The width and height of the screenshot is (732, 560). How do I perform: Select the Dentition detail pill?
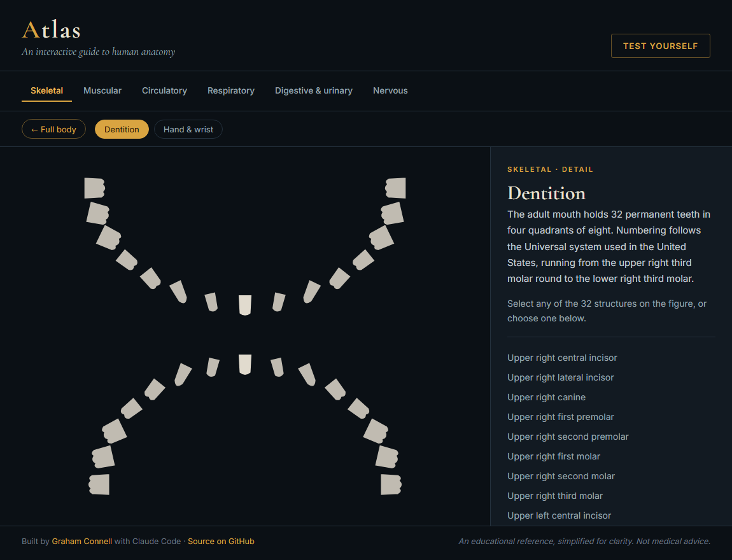pos(122,129)
